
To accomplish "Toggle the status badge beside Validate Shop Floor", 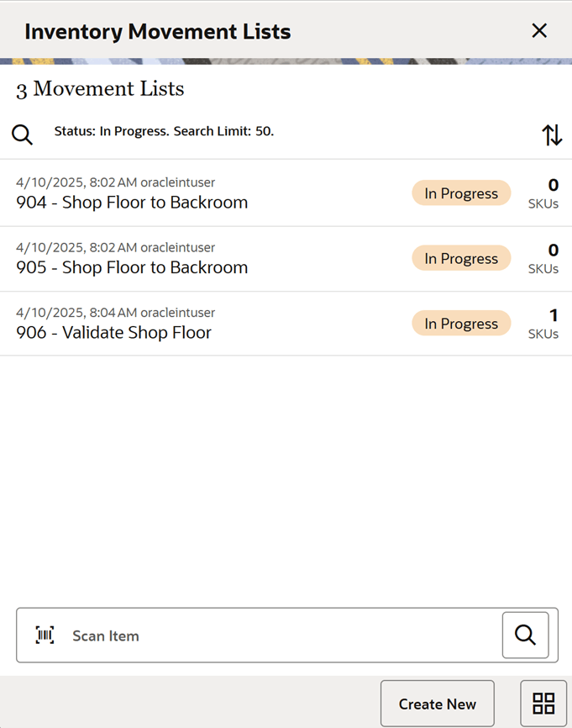I will tap(461, 323).
